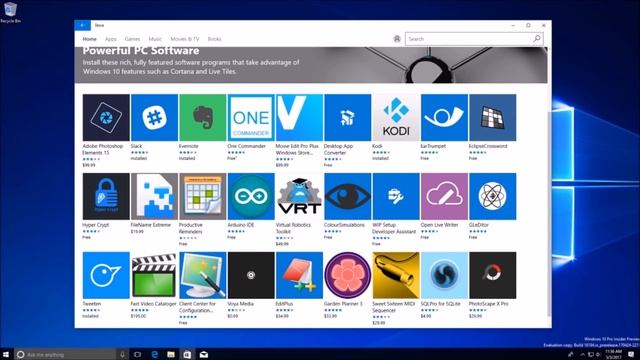Click the Garden Planner 3 name
The height and width of the screenshot is (360, 640).
343,304
